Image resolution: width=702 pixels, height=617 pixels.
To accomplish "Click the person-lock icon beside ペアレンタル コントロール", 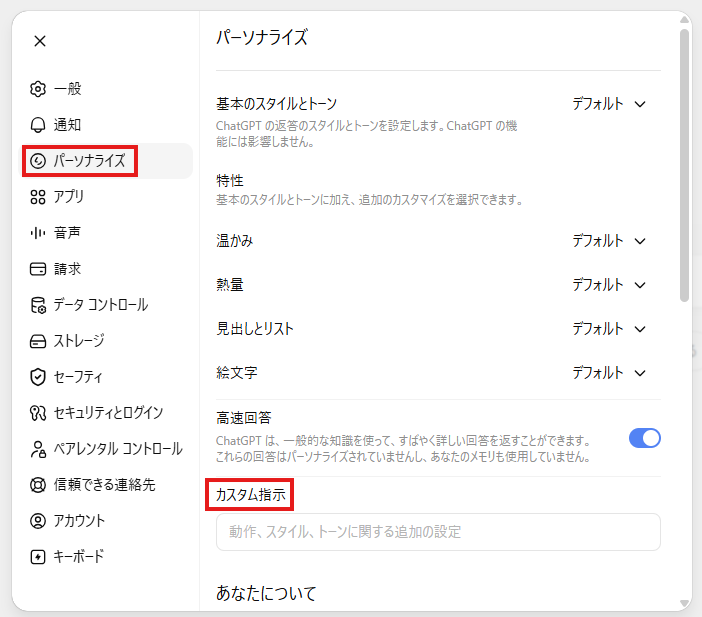I will 38,449.
